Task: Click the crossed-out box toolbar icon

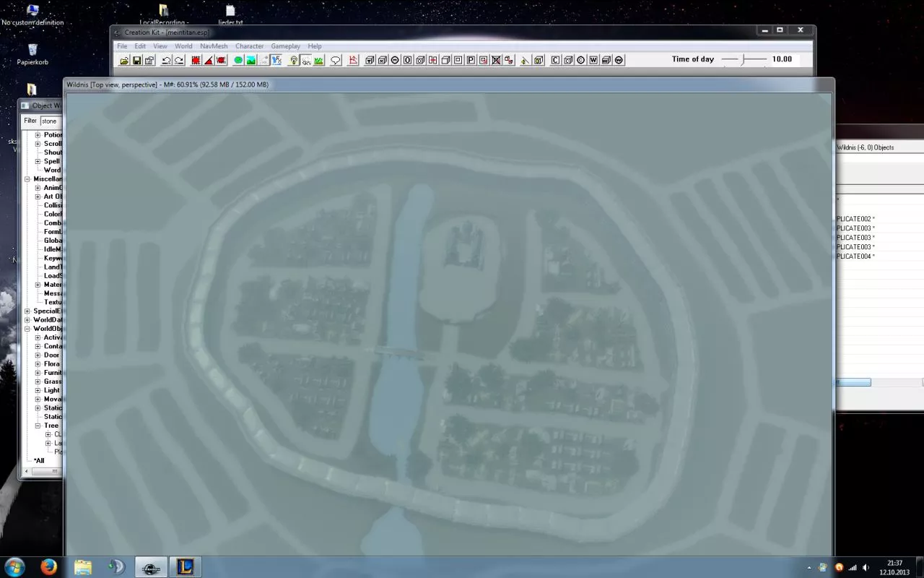Action: pos(496,60)
